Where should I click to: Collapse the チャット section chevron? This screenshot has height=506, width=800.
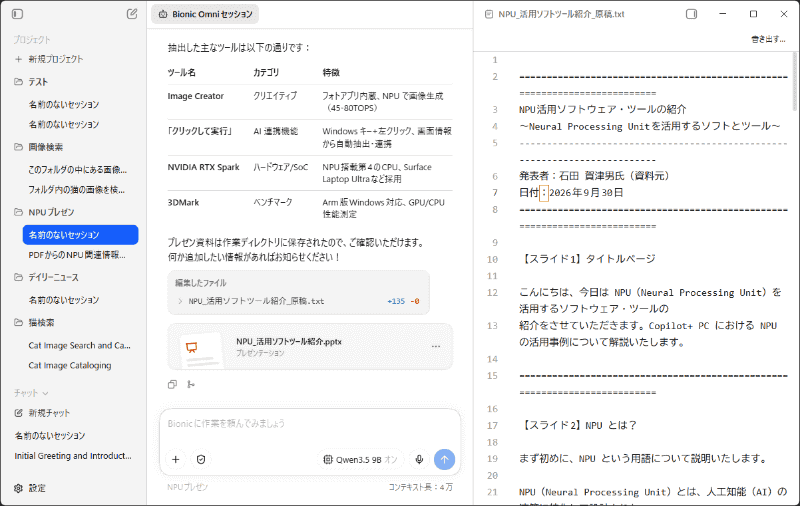coord(45,393)
